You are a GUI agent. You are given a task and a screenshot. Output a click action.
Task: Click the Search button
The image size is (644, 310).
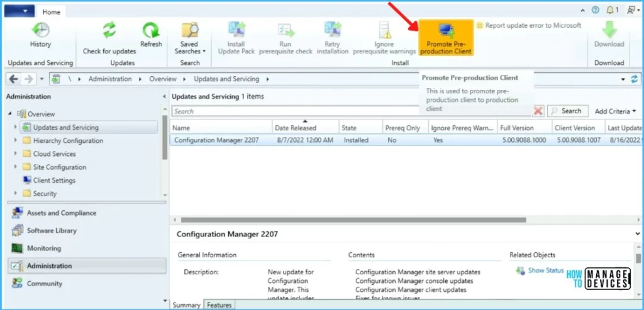(x=567, y=111)
